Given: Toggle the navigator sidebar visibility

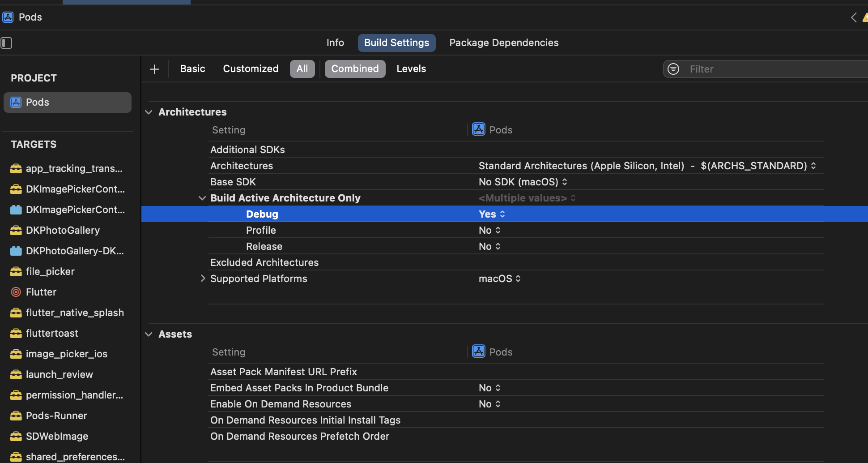Looking at the screenshot, I should tap(6, 43).
